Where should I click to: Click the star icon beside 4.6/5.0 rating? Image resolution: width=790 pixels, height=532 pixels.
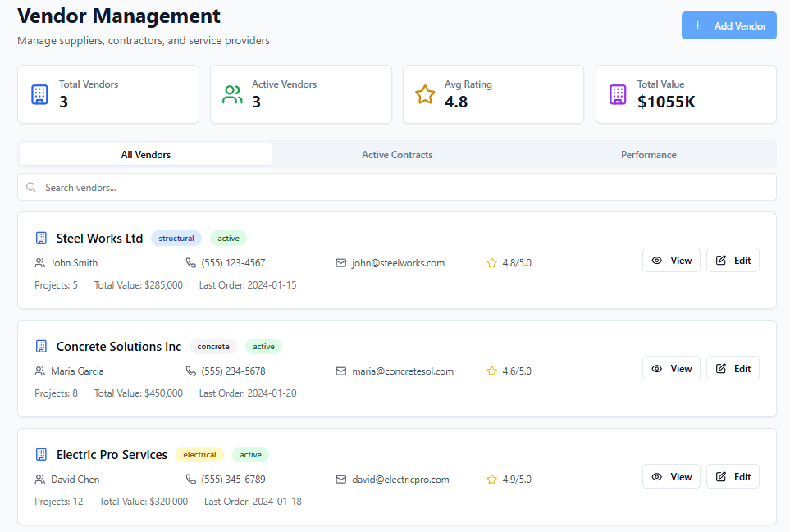(491, 371)
